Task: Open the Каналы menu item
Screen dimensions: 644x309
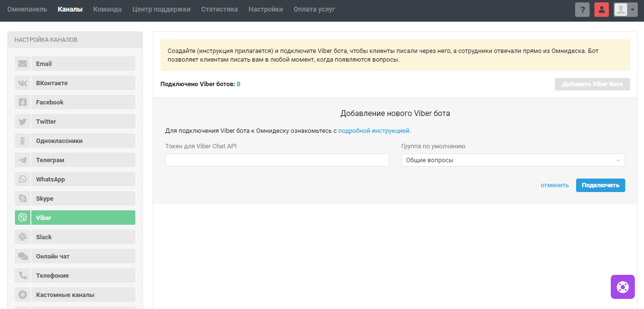Action: pyautogui.click(x=70, y=9)
